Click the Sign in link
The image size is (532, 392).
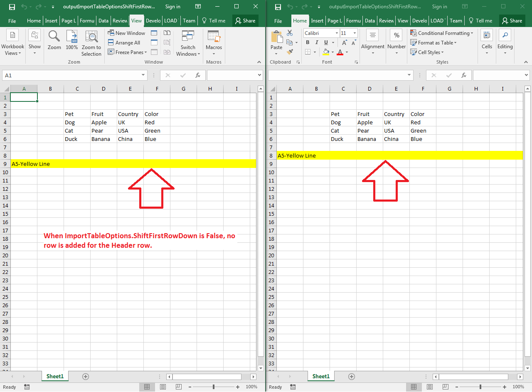(172, 6)
